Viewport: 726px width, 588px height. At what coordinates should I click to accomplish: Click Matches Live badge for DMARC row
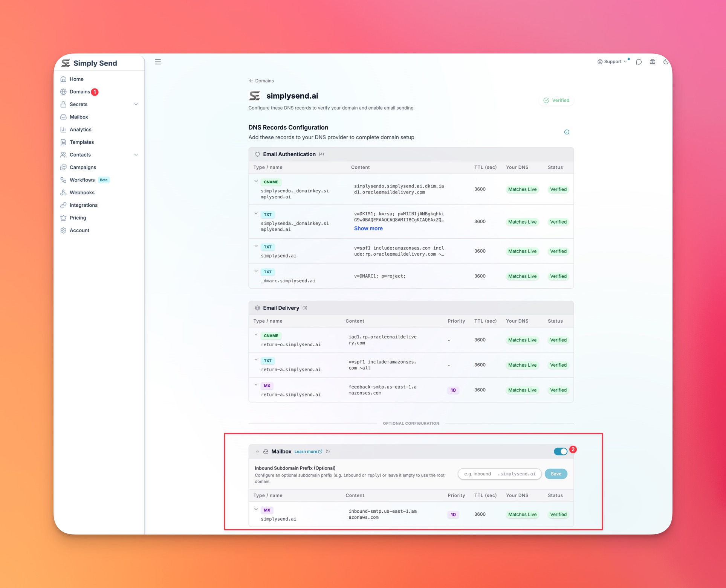point(522,276)
